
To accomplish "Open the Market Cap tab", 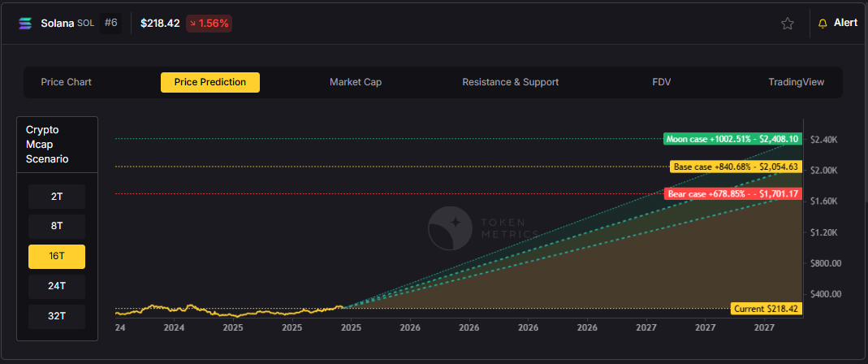I will (x=356, y=82).
